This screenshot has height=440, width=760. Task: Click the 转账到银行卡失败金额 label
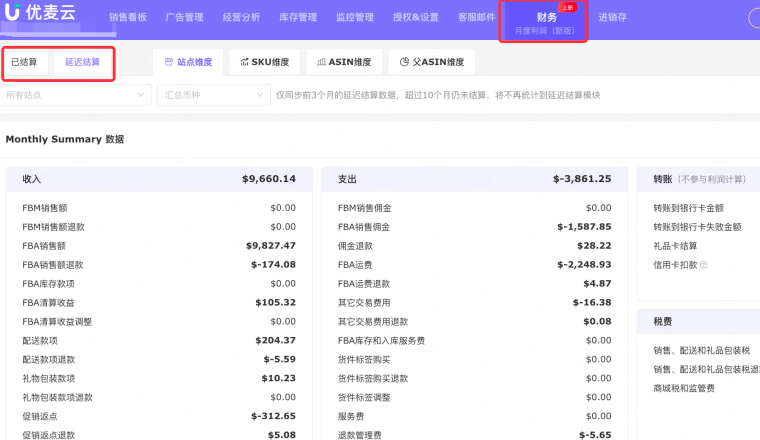pos(697,227)
